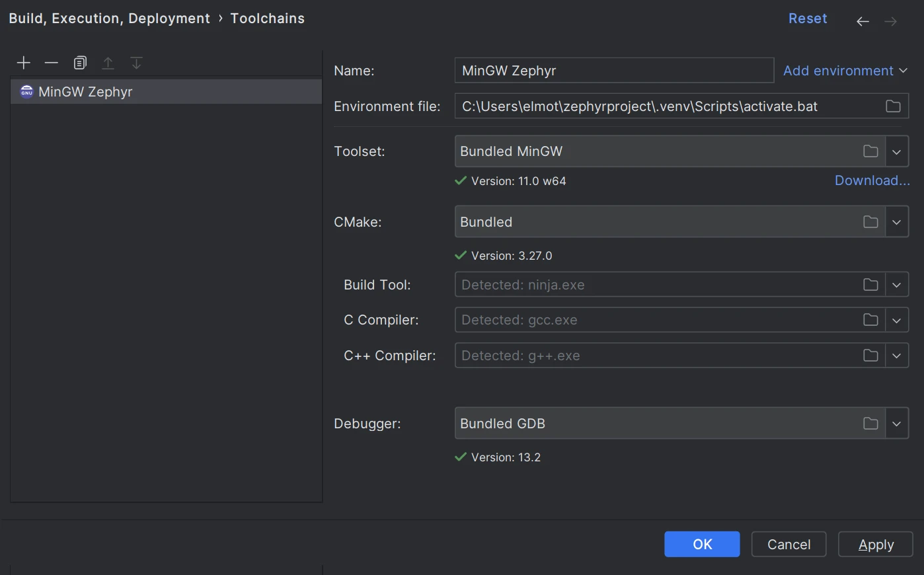
Task: Open the CMake dropdown list
Action: click(x=896, y=223)
